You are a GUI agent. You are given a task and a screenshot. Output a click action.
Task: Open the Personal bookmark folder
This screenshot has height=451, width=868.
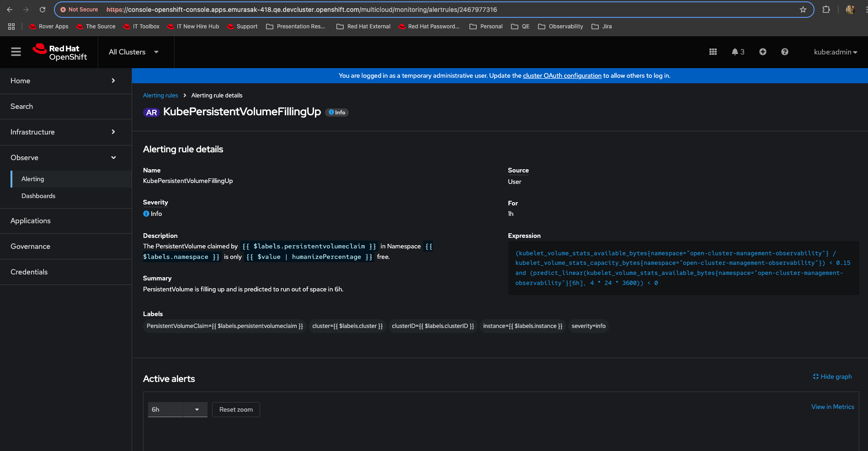486,27
